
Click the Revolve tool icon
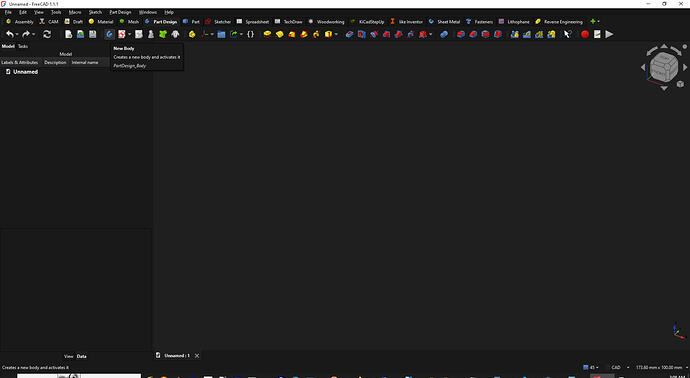(279, 34)
